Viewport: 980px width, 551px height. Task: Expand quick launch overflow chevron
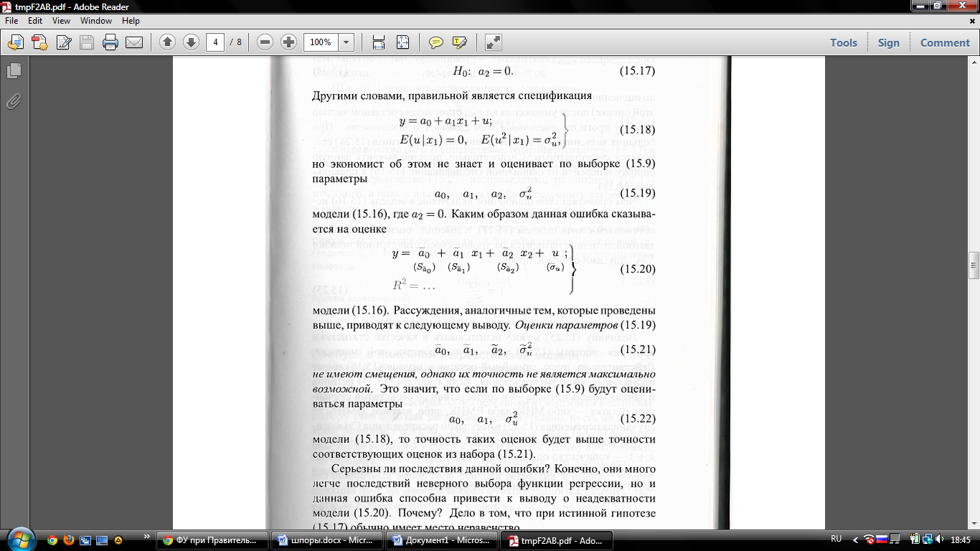coord(147,537)
